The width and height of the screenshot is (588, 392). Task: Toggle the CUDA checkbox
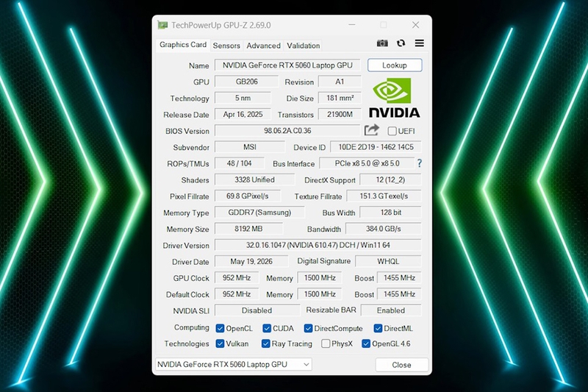point(267,329)
